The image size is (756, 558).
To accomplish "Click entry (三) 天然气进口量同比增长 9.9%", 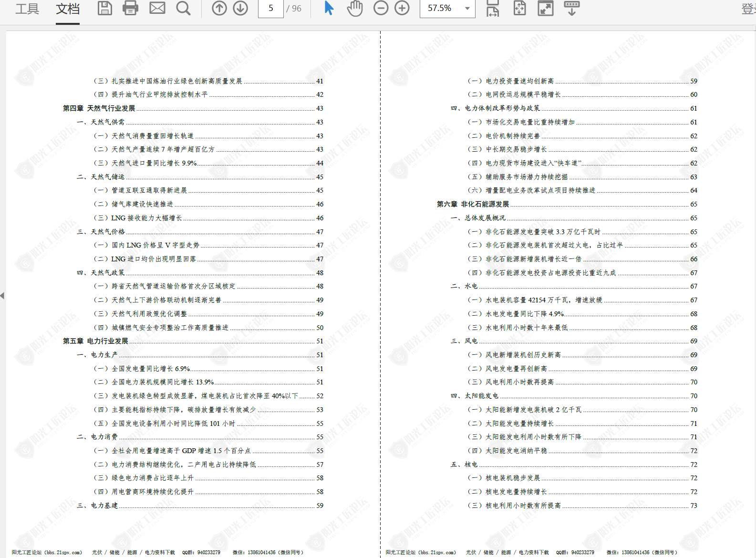I will (x=208, y=163).
